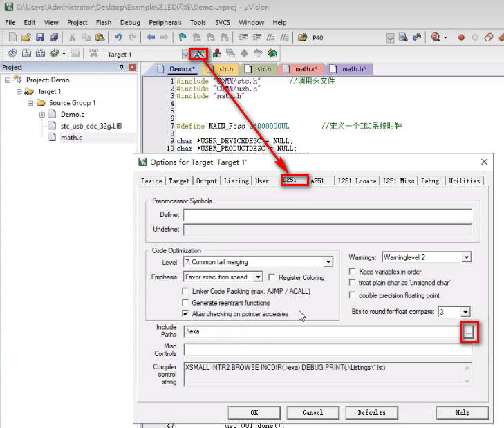This screenshot has width=504, height=428.
Task: Rebuild all target files icon
Action: coord(40,53)
